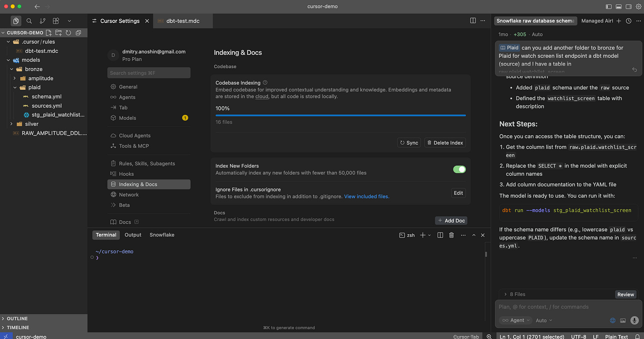Start voice input with the microphone icon
This screenshot has width=644, height=339.
635,320
